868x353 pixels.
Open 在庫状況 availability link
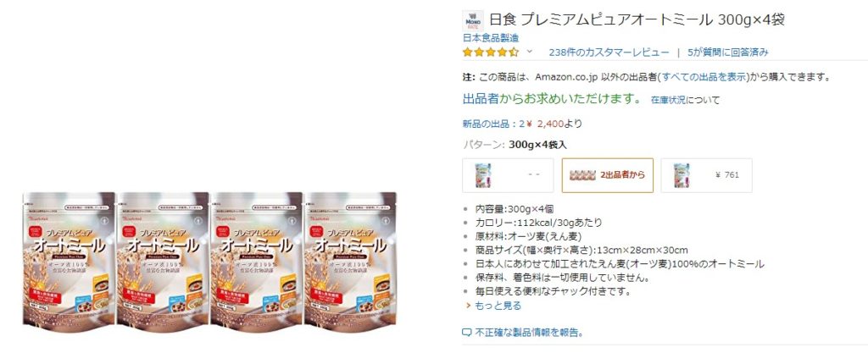tap(669, 100)
